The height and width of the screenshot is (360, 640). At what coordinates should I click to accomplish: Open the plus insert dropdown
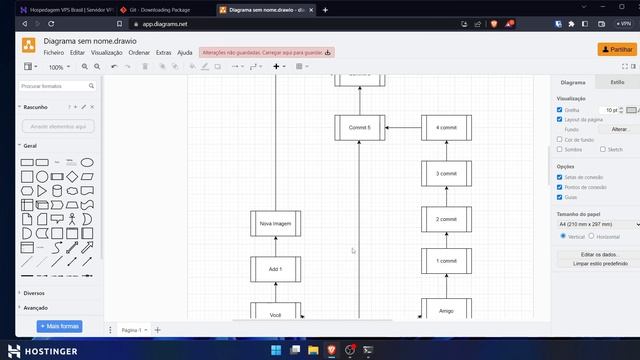click(279, 67)
